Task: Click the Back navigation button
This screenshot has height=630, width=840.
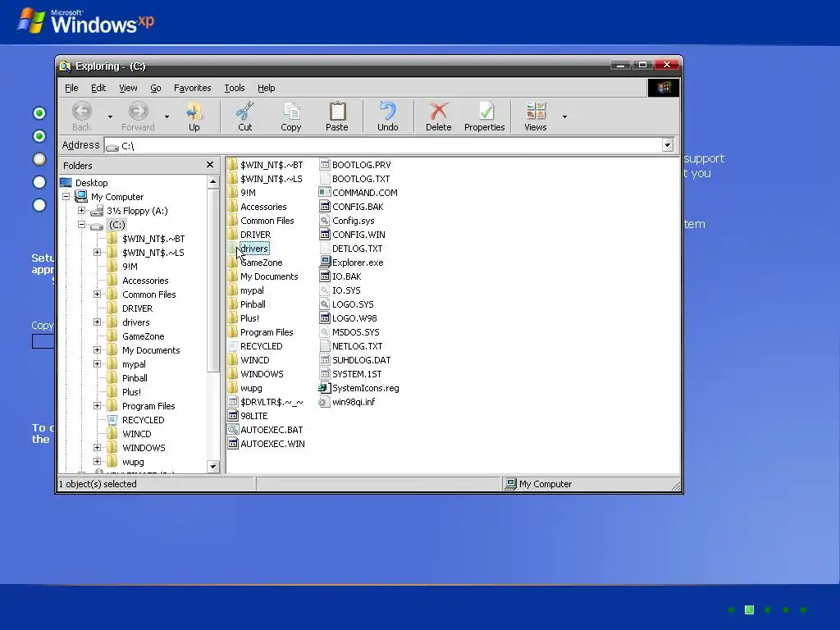Action: (x=82, y=116)
